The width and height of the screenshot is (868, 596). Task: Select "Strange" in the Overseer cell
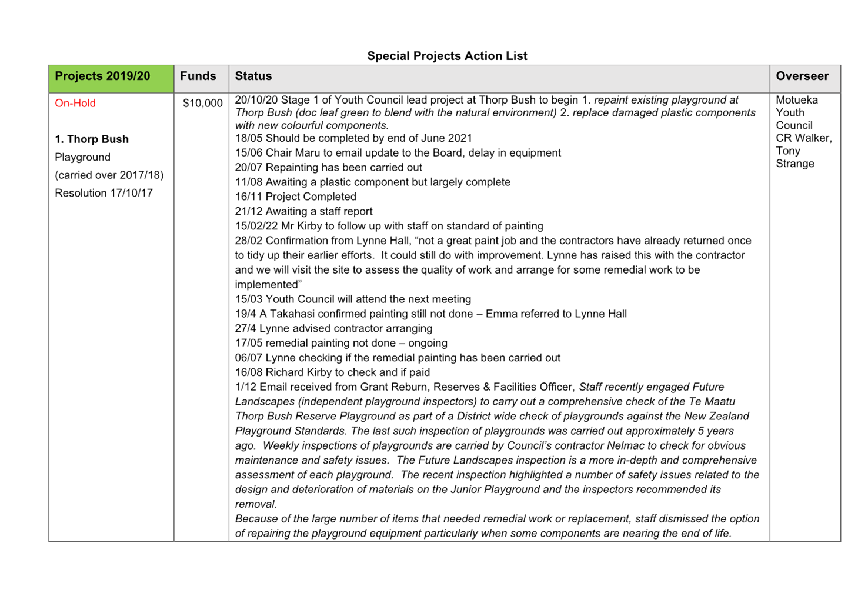pyautogui.click(x=795, y=164)
